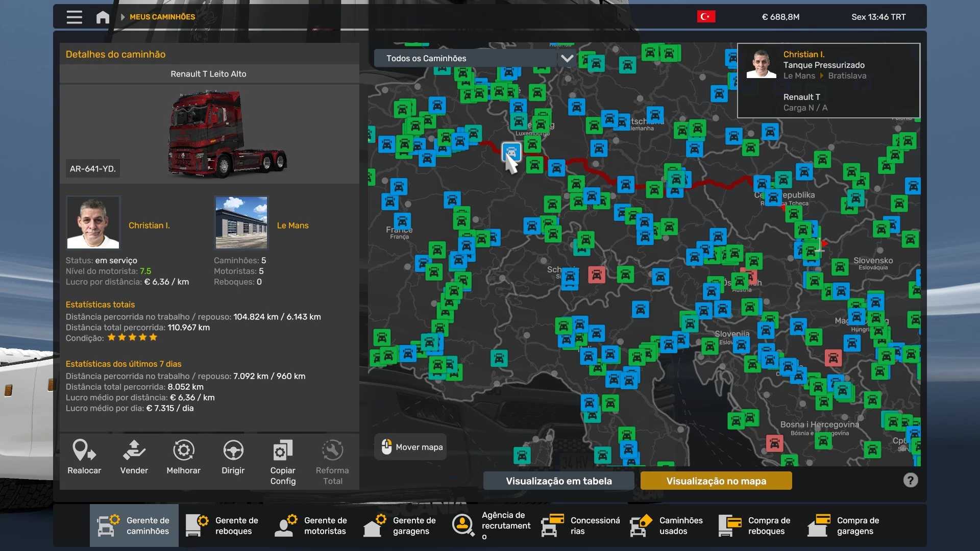Click the Turkish flag language icon
Screen dimensions: 980x551
pos(706,17)
